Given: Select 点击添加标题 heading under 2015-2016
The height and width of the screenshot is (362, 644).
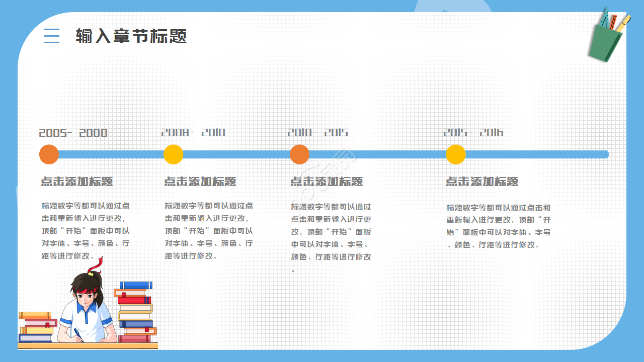Looking at the screenshot, I should (482, 182).
